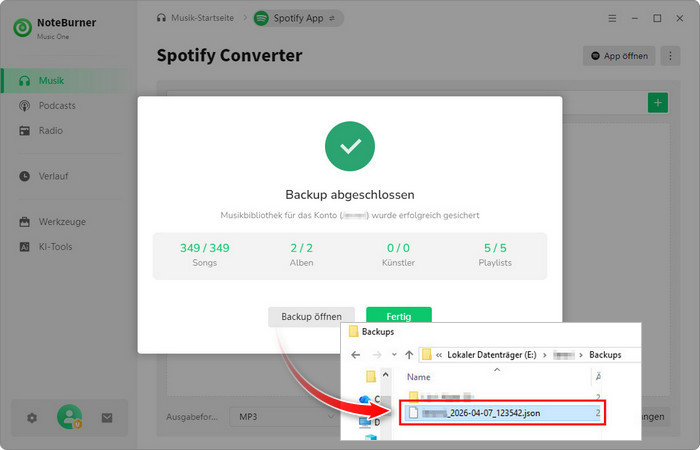The width and height of the screenshot is (700, 450).
Task: Click Backups segment in address path
Action: 605,355
